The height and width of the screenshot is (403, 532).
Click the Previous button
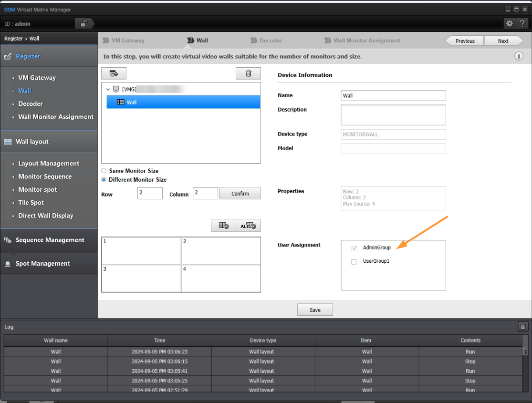click(465, 41)
